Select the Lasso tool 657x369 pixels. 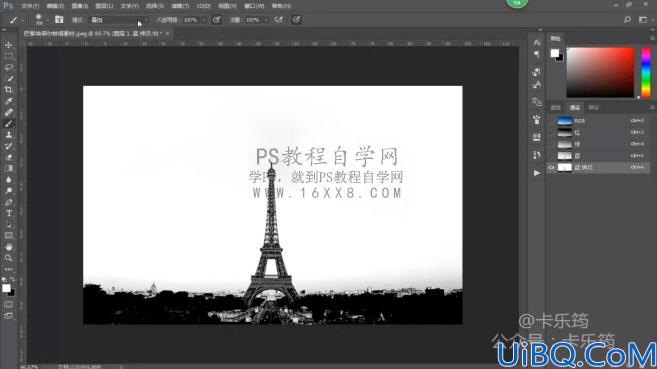[8, 67]
